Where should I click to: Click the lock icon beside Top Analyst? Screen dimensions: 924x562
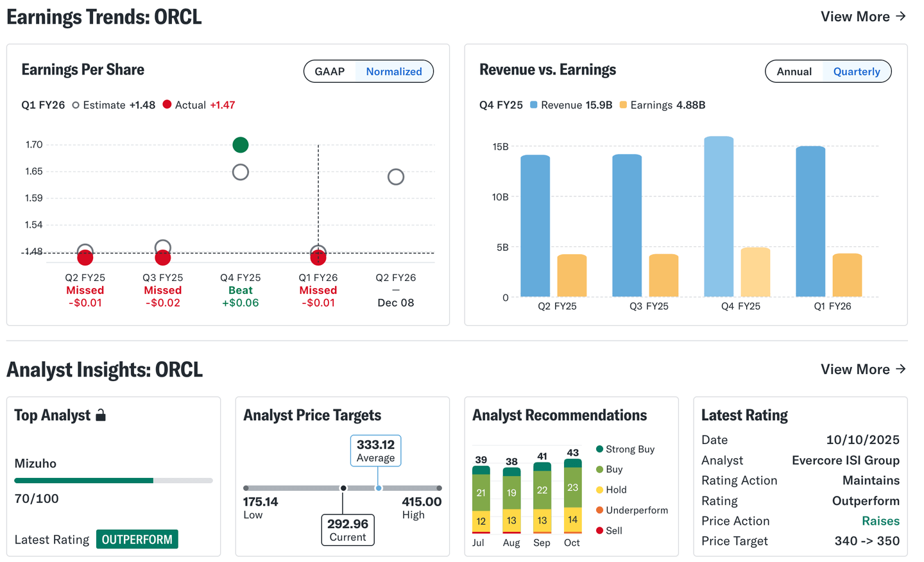pos(101,415)
